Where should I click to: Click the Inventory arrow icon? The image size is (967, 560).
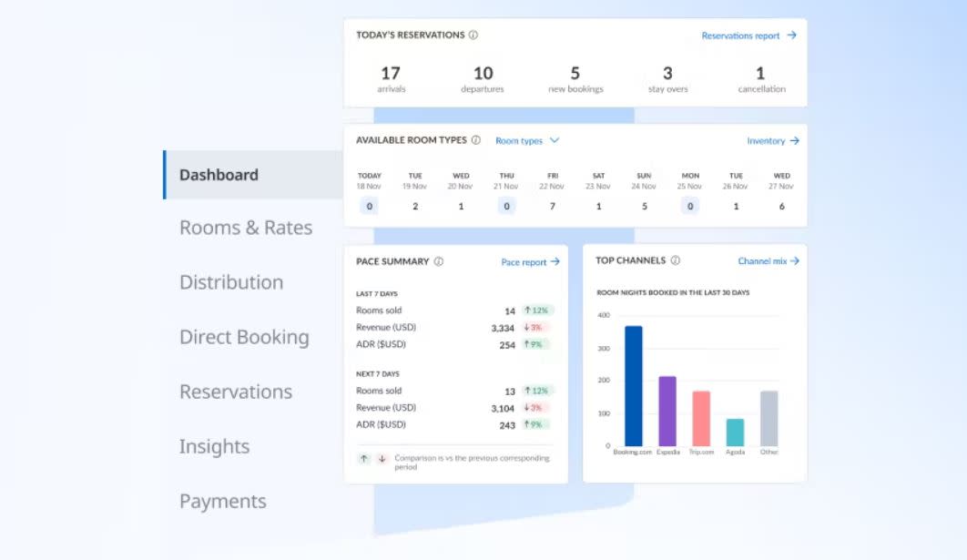pos(795,141)
